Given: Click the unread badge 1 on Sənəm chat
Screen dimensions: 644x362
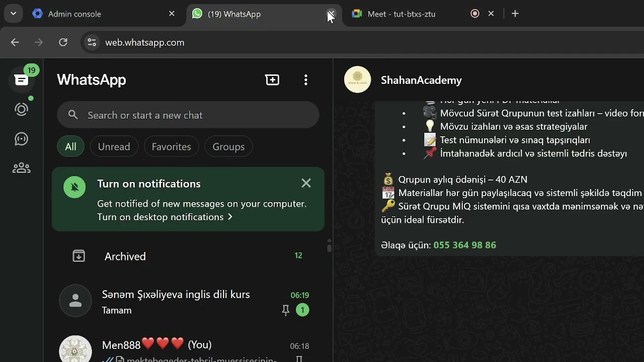Looking at the screenshot, I should 302,310.
